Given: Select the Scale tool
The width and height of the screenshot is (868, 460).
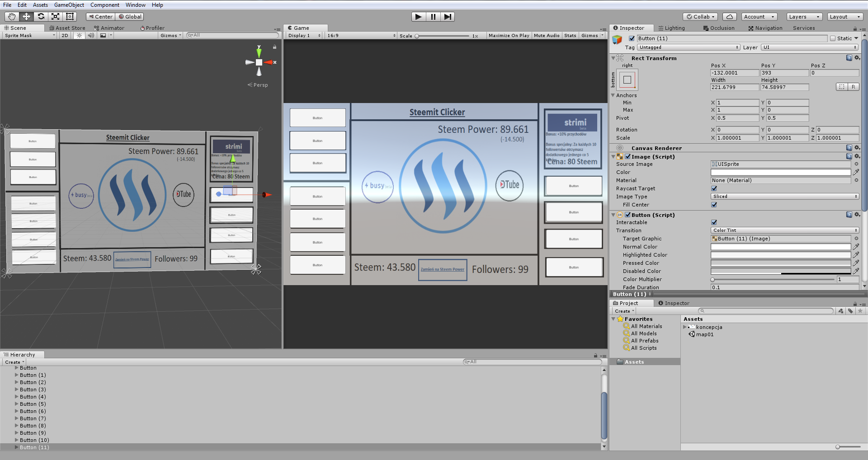Looking at the screenshot, I should point(55,17).
